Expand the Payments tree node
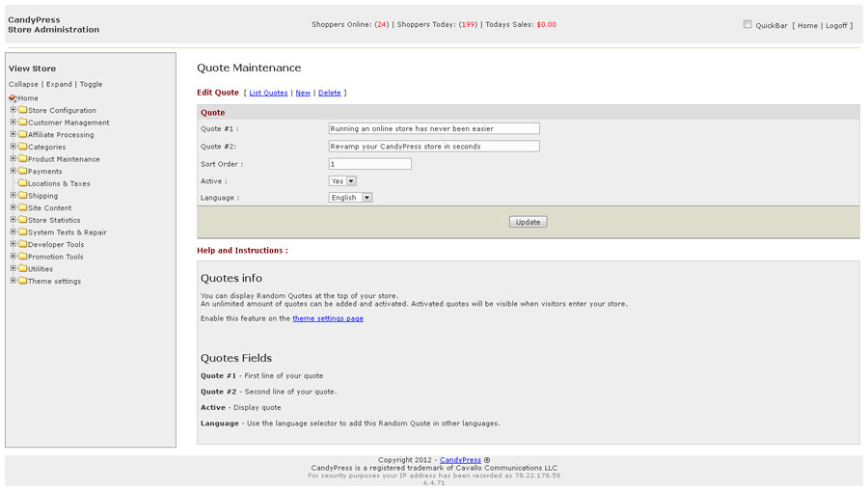Viewport: 868px width, 491px height. 14,171
